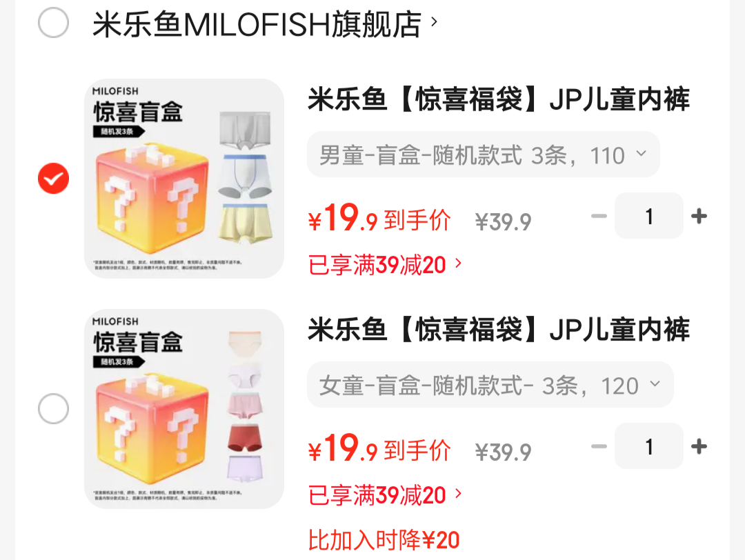This screenshot has width=745, height=560.
Task: Uncheck the 男童 blind box item
Action: pyautogui.click(x=53, y=178)
